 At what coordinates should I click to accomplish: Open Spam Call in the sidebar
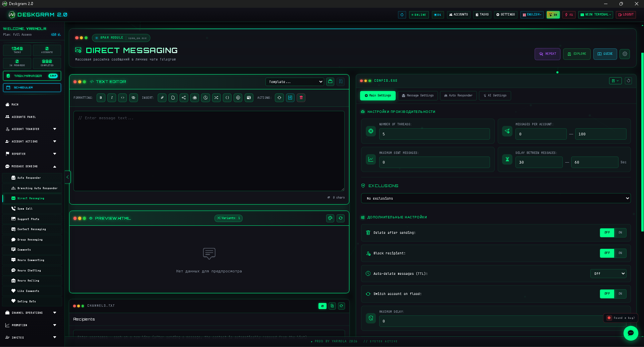32,209
